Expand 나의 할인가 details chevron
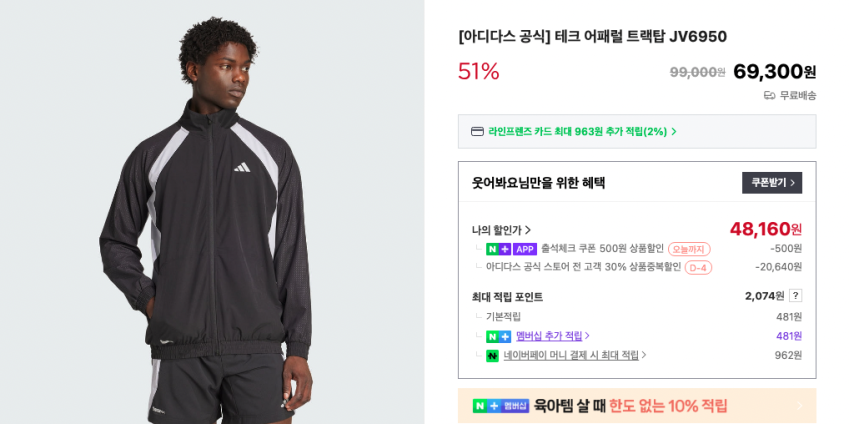 click(x=528, y=231)
